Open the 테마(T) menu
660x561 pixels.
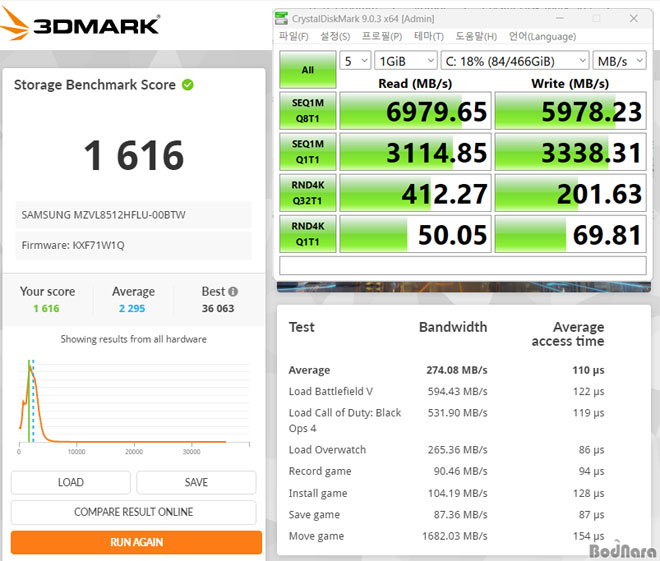pyautogui.click(x=428, y=37)
